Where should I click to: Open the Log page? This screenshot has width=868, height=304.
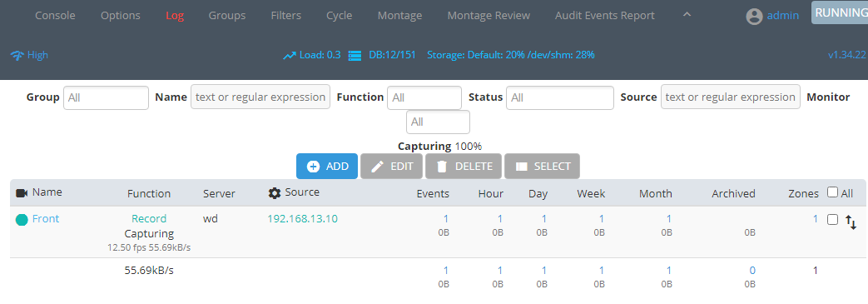175,16
